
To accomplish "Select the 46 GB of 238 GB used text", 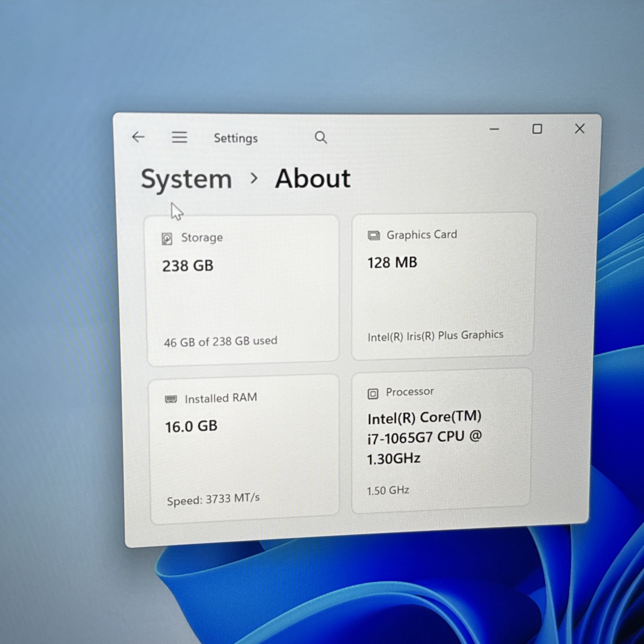I will pos(221,342).
